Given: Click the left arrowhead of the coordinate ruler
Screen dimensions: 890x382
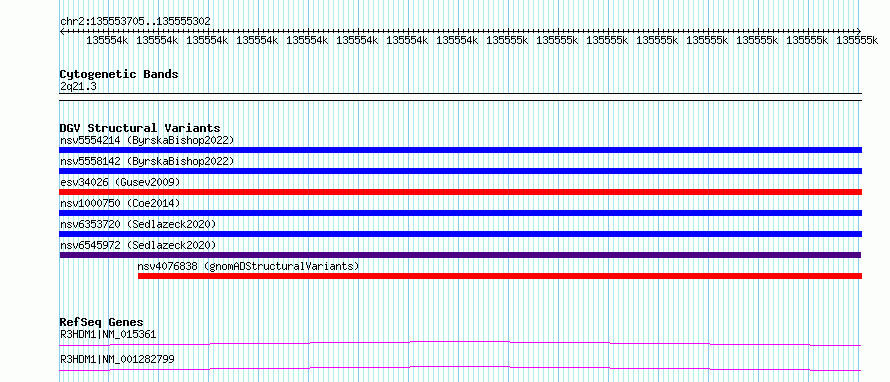Looking at the screenshot, I should coord(62,32).
